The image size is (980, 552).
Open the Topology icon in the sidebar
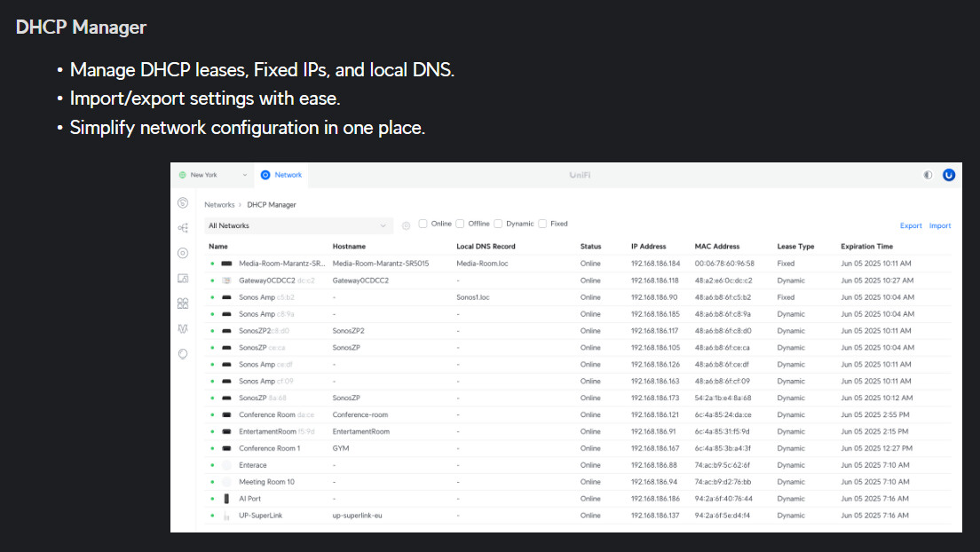183,228
